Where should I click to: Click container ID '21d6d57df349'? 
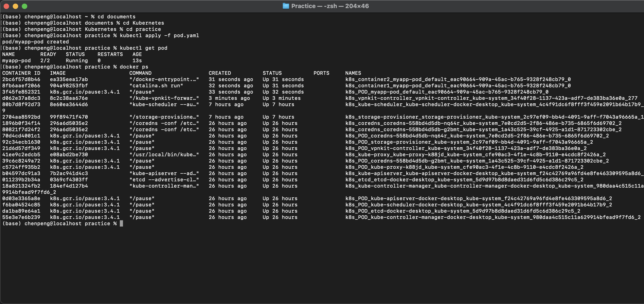tap(21, 148)
